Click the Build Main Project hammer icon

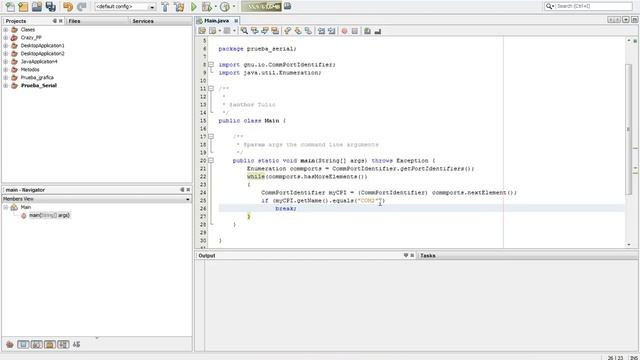point(165,6)
